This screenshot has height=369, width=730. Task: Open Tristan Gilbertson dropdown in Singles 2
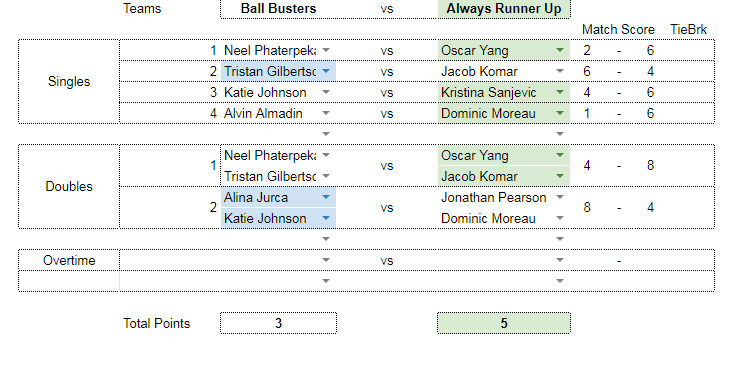pos(326,71)
